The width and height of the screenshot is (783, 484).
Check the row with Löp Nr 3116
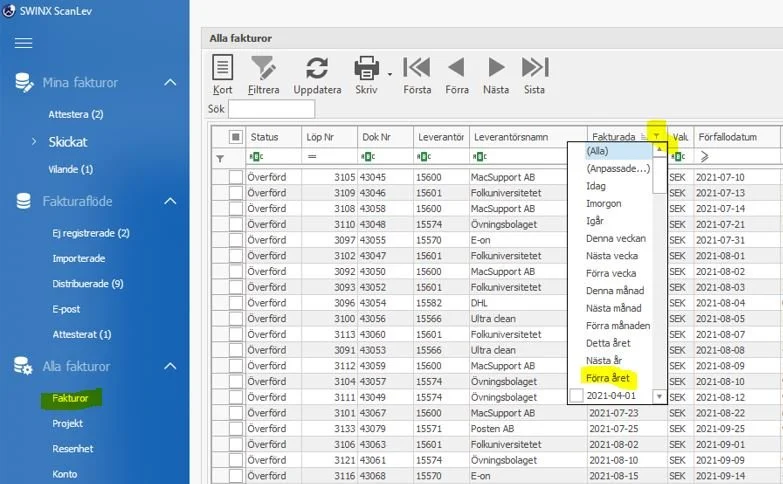[x=236, y=476]
